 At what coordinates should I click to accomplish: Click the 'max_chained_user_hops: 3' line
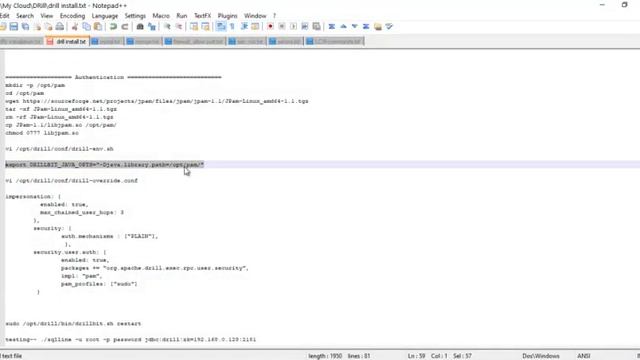tap(82, 213)
